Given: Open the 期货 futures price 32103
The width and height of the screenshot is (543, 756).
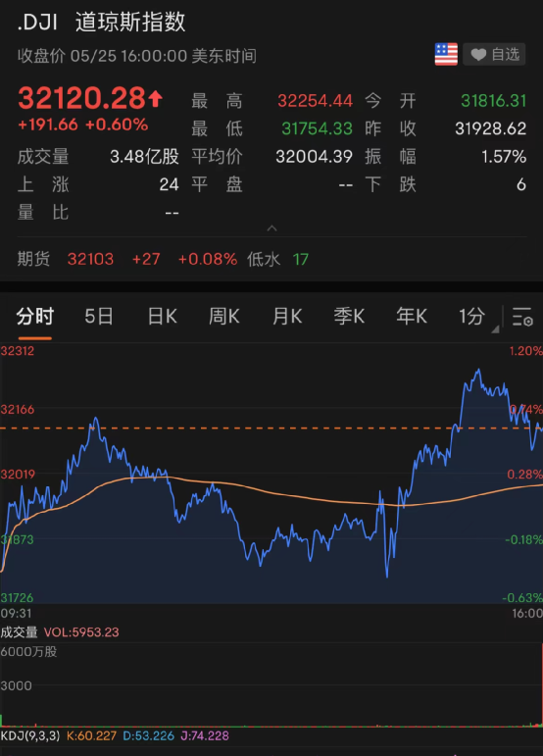Looking at the screenshot, I should click(90, 260).
